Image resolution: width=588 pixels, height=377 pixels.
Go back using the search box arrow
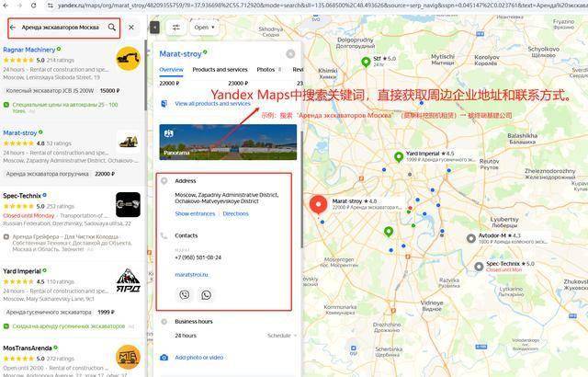pos(13,28)
